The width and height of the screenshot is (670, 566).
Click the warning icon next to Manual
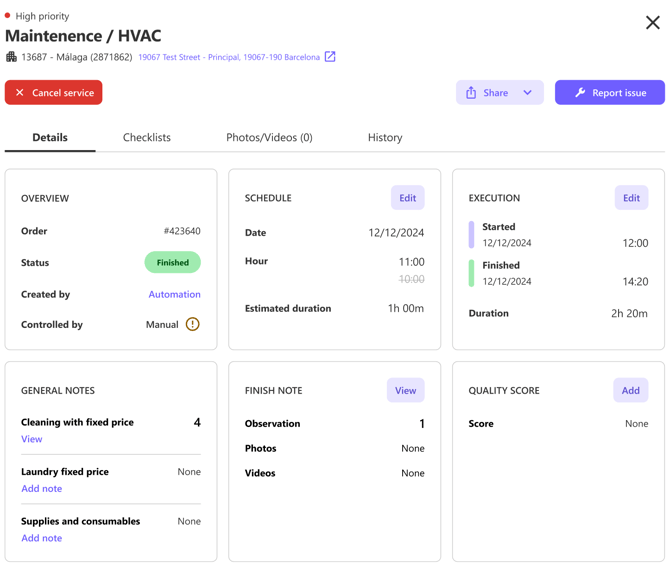click(192, 324)
